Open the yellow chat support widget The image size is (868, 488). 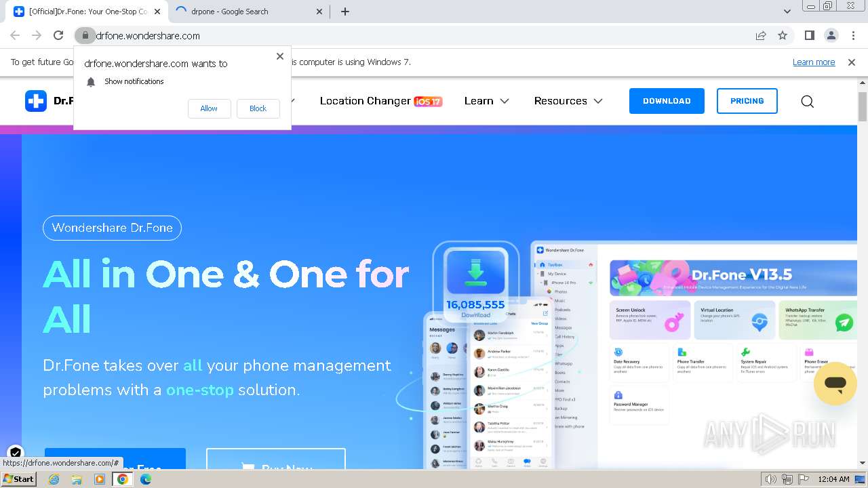click(x=835, y=384)
